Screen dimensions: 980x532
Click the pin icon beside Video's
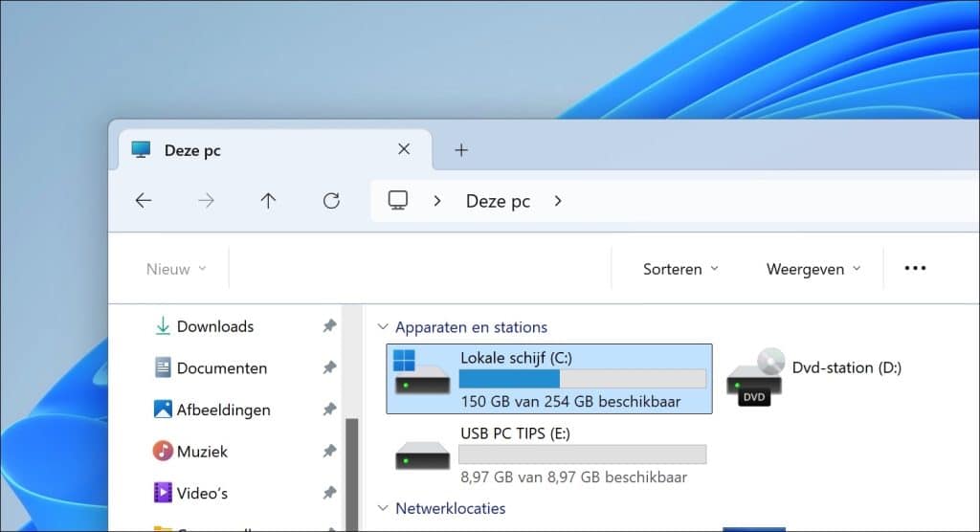pos(329,493)
